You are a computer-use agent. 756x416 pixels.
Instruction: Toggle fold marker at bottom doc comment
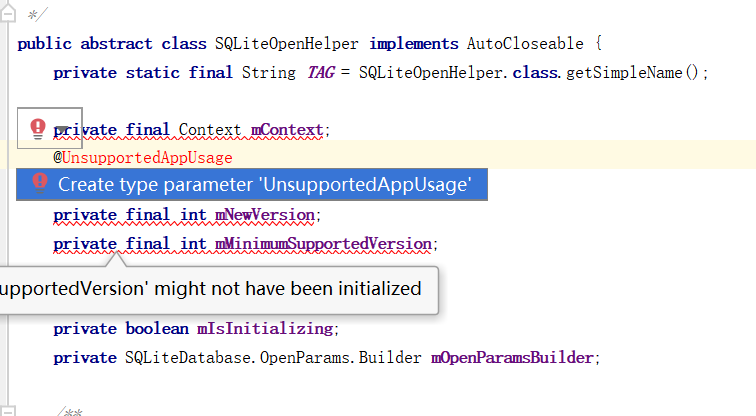7,411
